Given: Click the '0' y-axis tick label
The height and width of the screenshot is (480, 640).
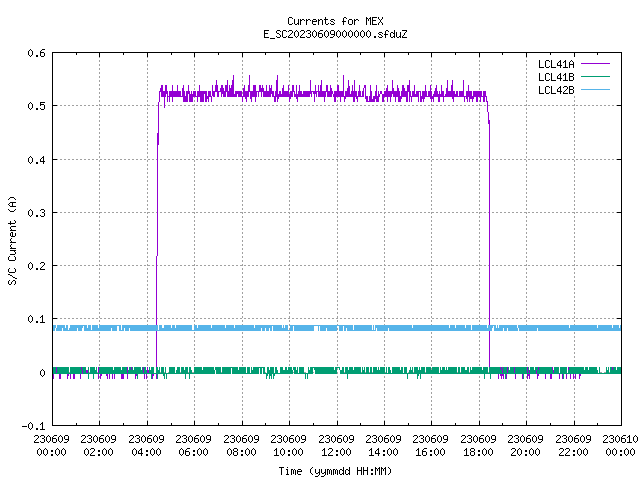Looking at the screenshot, I should tap(42, 373).
